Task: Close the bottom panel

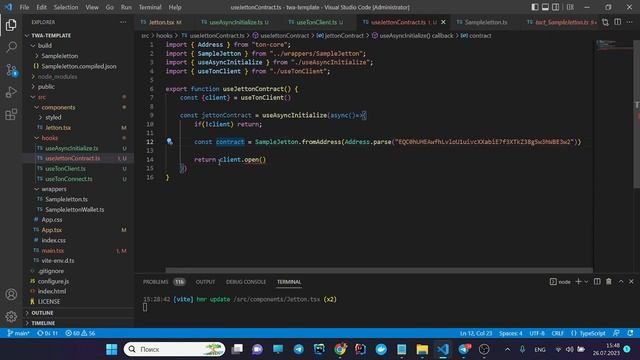Action: coord(631,282)
